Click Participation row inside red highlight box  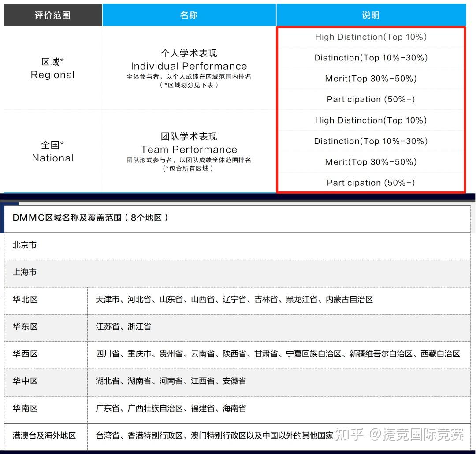371,182
